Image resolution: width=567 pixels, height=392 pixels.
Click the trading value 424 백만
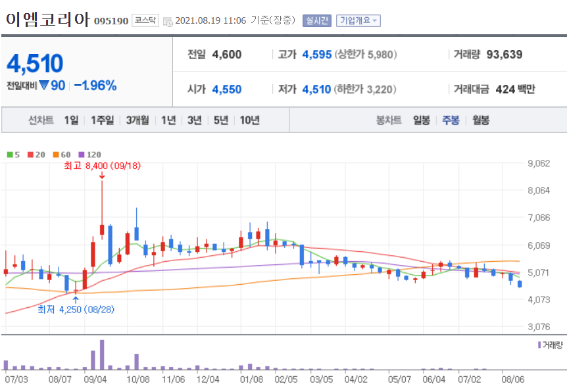pos(515,89)
